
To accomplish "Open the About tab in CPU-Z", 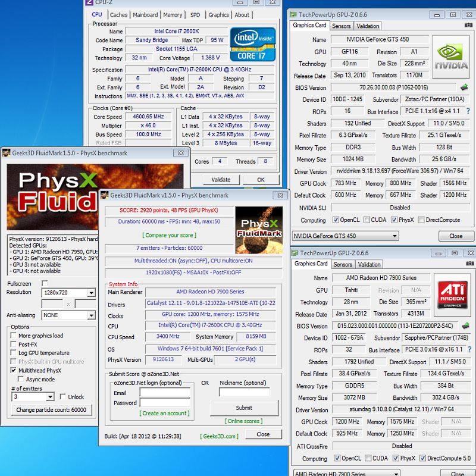I will click(x=242, y=15).
